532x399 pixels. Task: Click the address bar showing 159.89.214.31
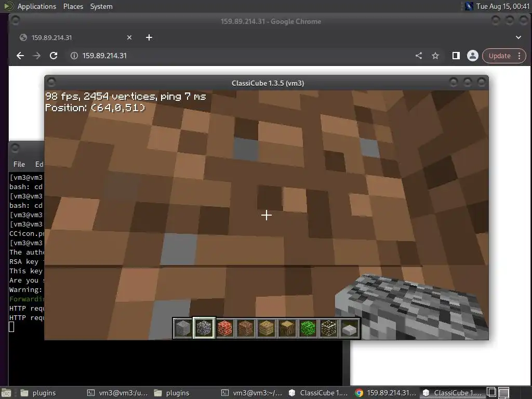244,56
